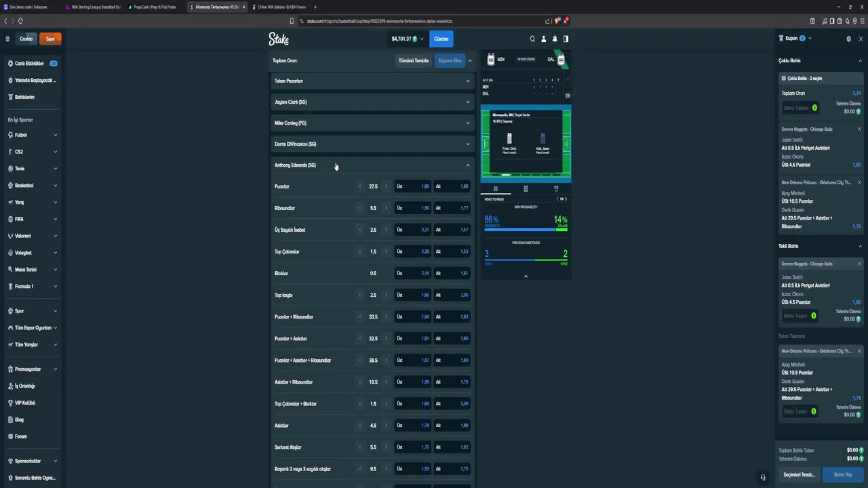
Task: Click Tümünü Temizle button
Action: click(x=414, y=60)
